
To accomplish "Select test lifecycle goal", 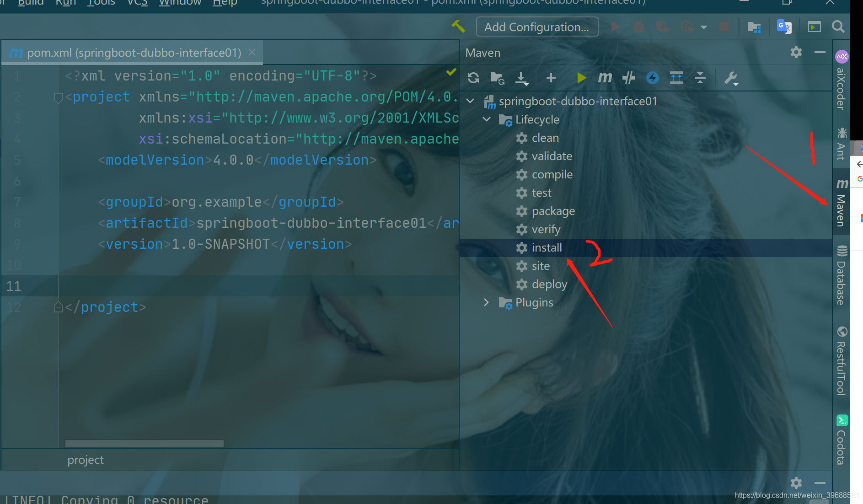I will tap(541, 193).
